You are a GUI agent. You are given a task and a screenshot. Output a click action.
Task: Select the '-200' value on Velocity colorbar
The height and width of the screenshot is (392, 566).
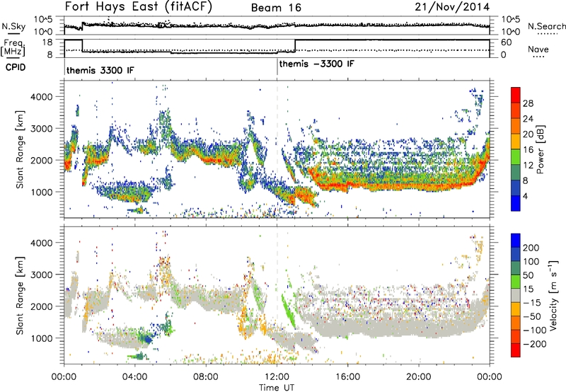[535, 344]
